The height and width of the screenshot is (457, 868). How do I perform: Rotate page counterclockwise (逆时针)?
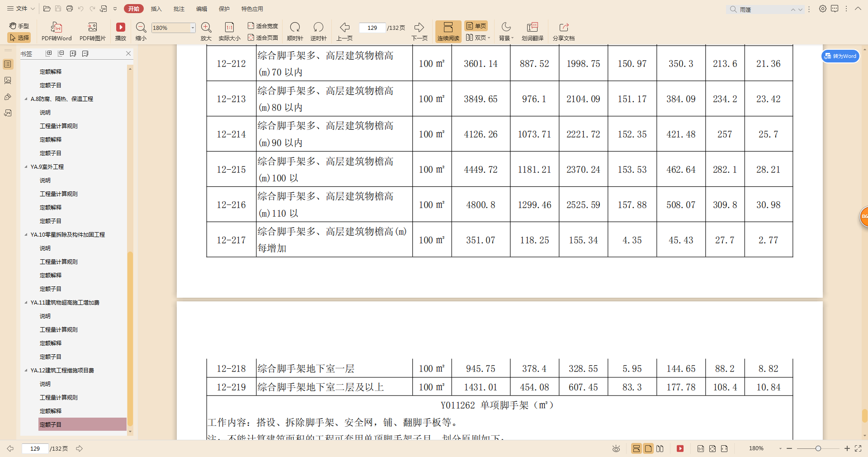[319, 31]
